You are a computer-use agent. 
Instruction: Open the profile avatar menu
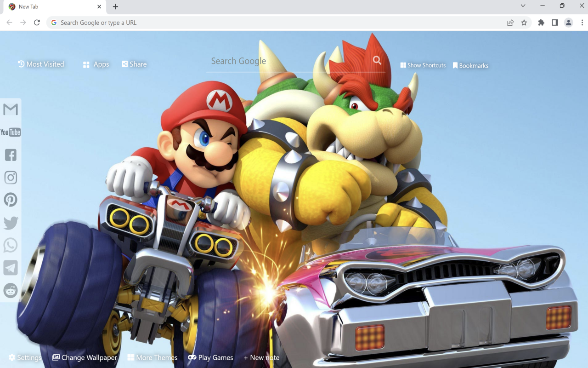569,23
